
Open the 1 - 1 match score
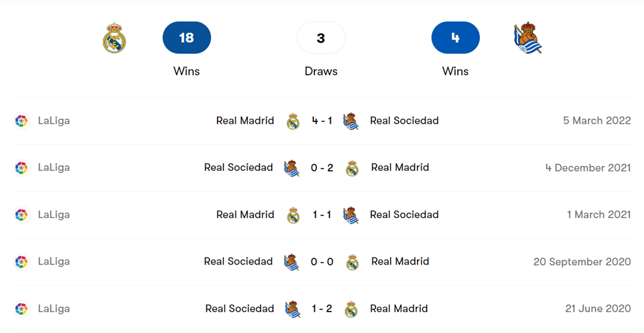tap(322, 214)
